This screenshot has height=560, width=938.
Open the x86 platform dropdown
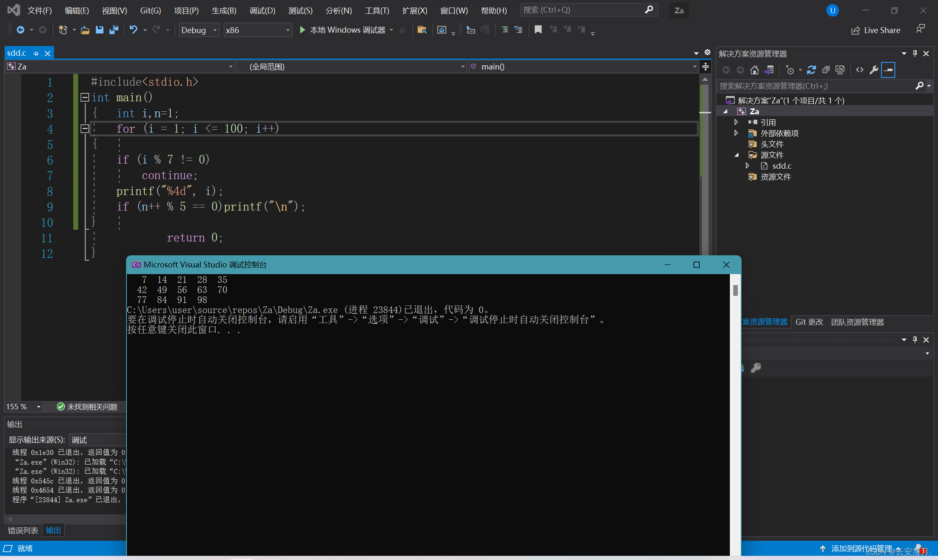(258, 30)
